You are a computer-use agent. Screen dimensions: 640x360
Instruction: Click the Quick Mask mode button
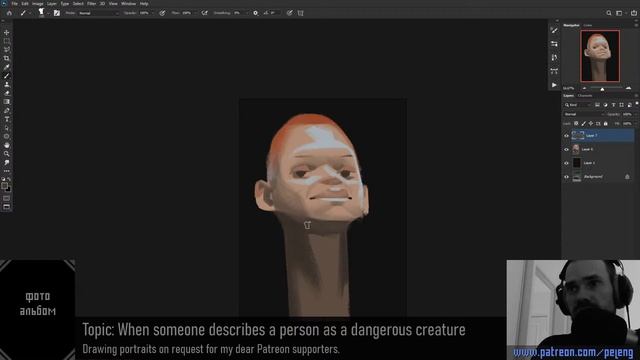[7, 198]
